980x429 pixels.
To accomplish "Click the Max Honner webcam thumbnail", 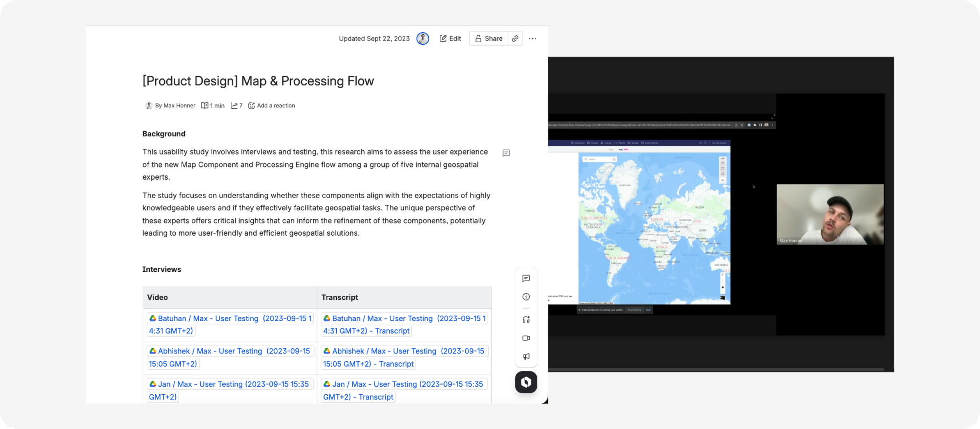I will 830,215.
